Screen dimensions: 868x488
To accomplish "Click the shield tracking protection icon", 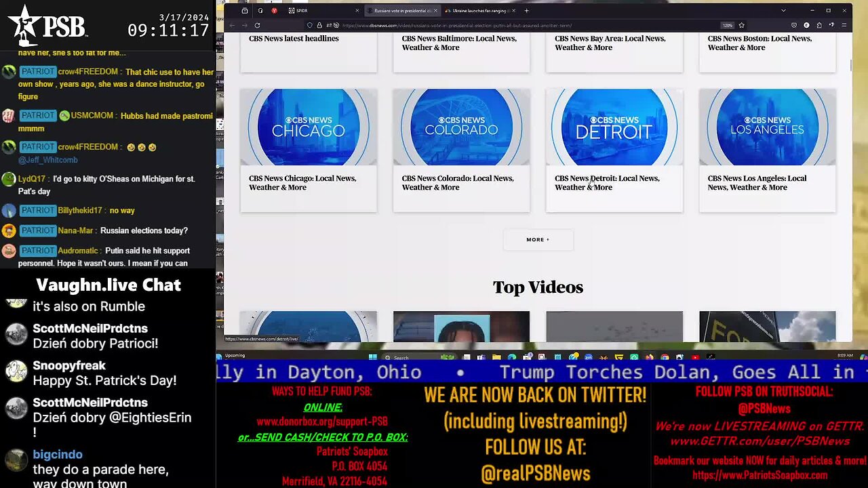I will (310, 25).
